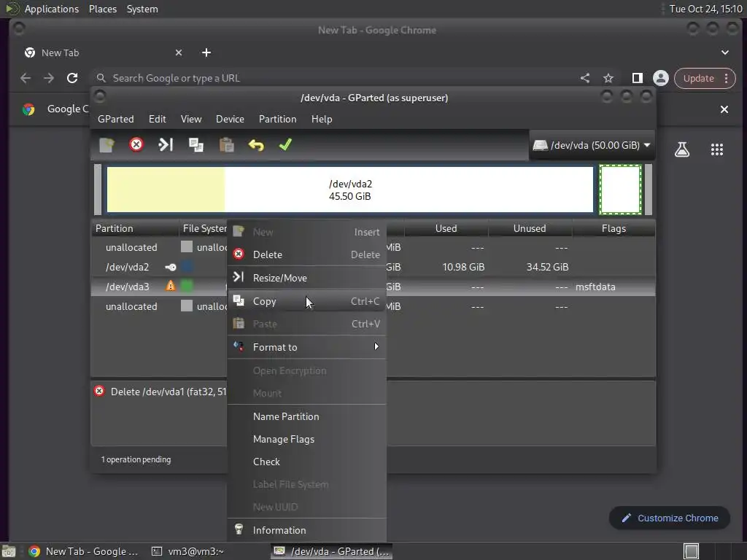Choose Resize/Move from the context menu

[307, 278]
